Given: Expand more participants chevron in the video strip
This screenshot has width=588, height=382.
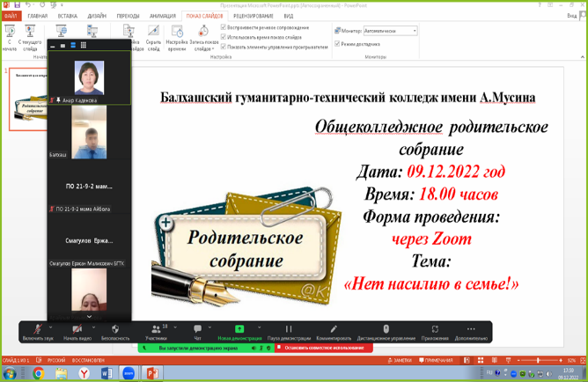Looking at the screenshot, I should coord(89,317).
